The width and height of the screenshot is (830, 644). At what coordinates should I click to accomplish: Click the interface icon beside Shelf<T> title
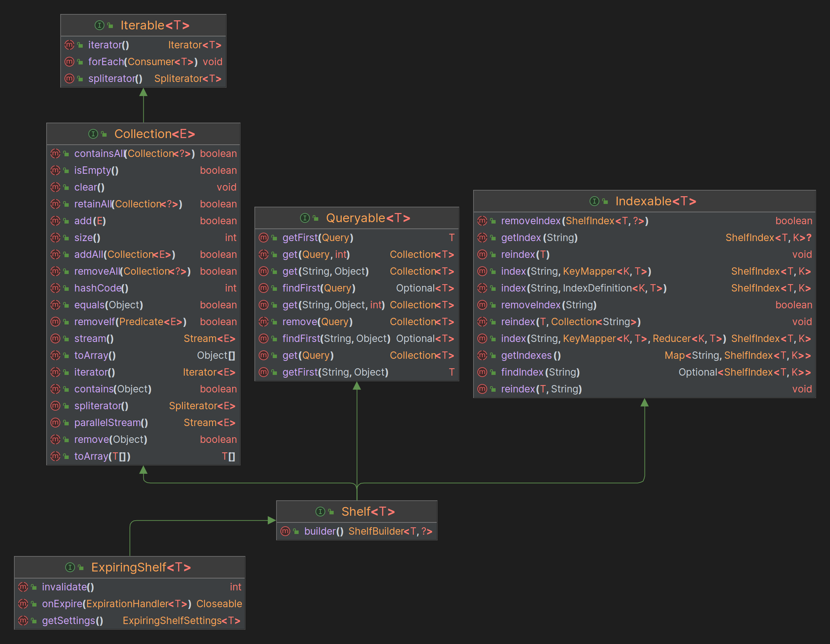(320, 512)
